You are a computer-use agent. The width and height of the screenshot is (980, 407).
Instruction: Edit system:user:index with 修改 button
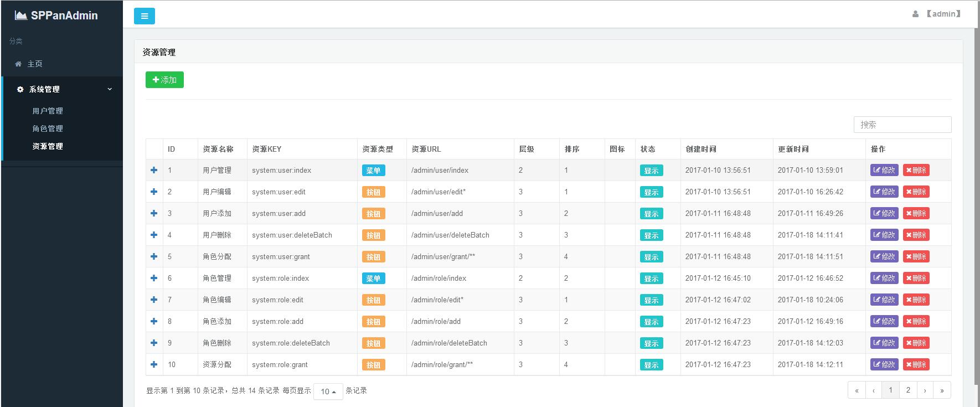[x=884, y=170]
